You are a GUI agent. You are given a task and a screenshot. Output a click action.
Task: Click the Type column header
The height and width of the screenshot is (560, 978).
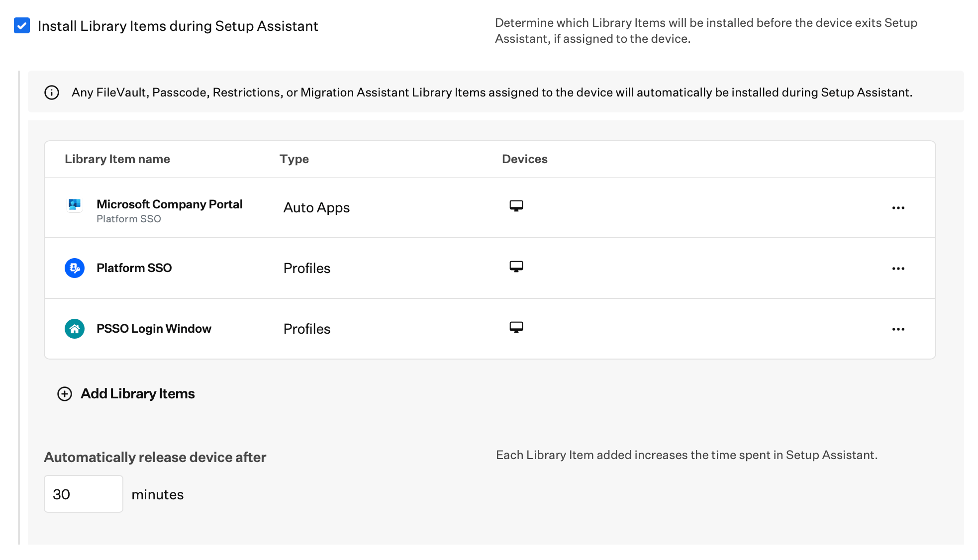pyautogui.click(x=294, y=159)
